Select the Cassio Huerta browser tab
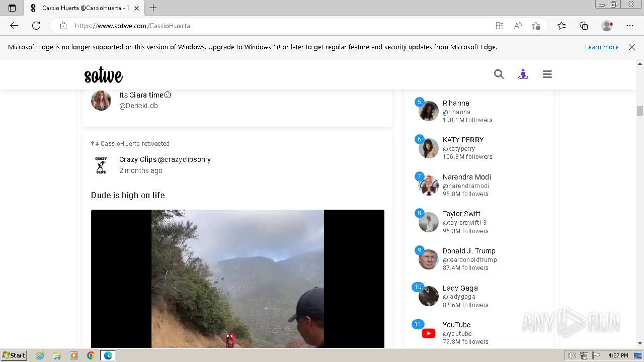 pos(84,8)
